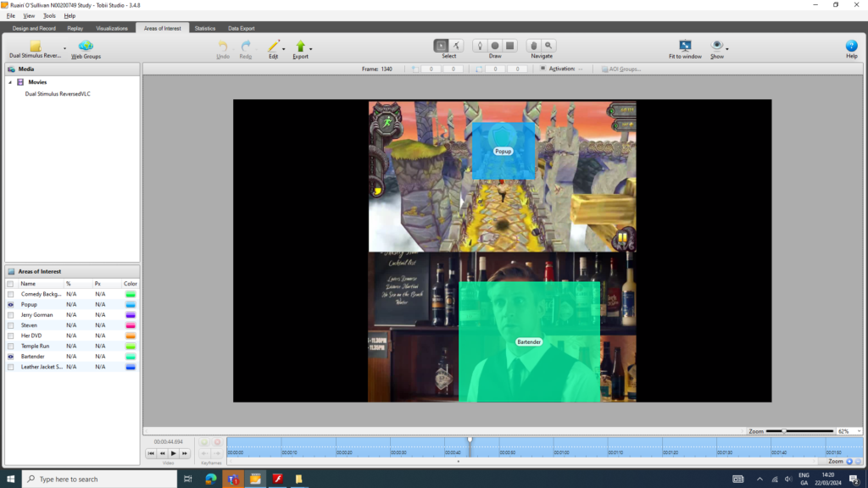
Task: Collapse the Movies tree node
Action: [x=10, y=82]
